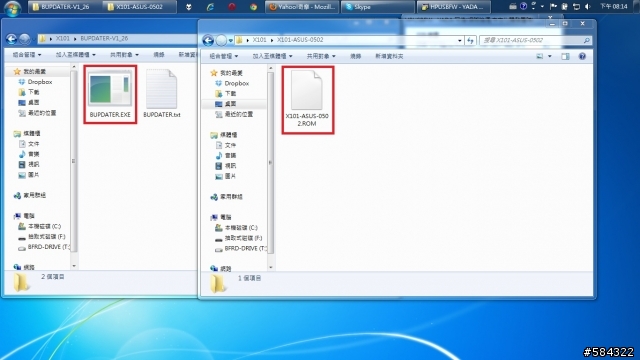Switch to X101-ASUS-0502 taskbar button
The width and height of the screenshot is (640, 360).
[x=140, y=7]
